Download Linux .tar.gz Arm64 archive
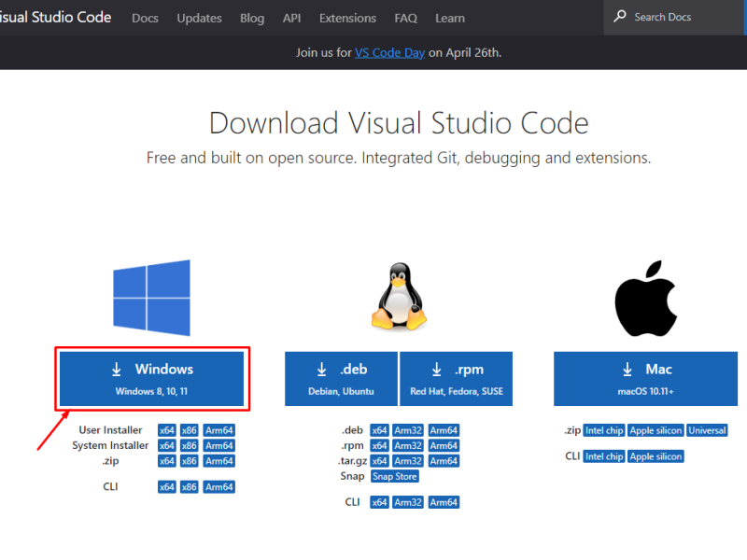 click(x=444, y=460)
